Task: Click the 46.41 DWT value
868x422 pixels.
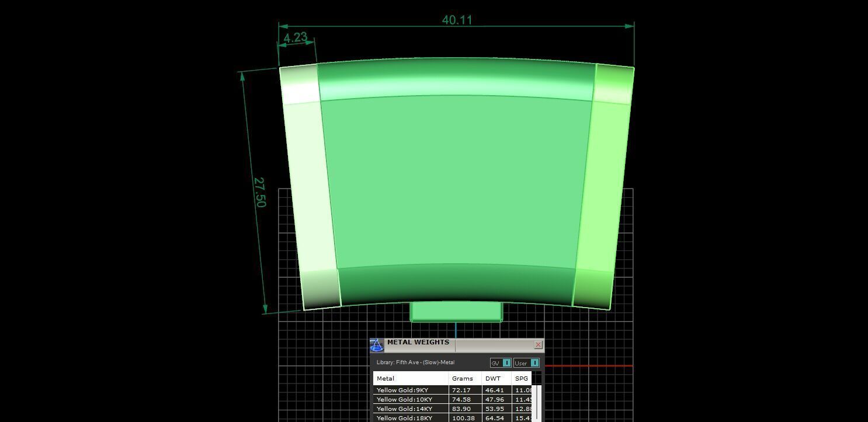Action: click(x=494, y=390)
